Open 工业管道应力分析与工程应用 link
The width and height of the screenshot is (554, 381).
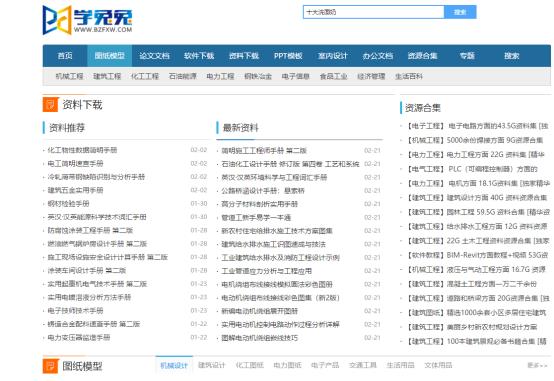[266, 271]
